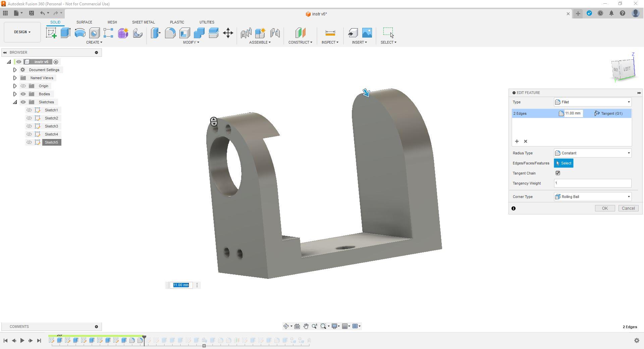The image size is (644, 349).
Task: Select the Insert Derive tool
Action: pos(353,33)
